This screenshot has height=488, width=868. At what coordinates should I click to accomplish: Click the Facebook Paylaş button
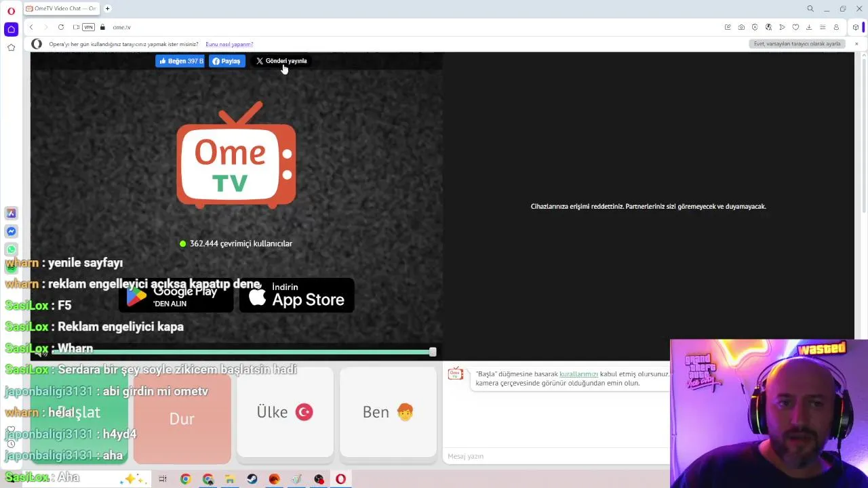tap(226, 61)
